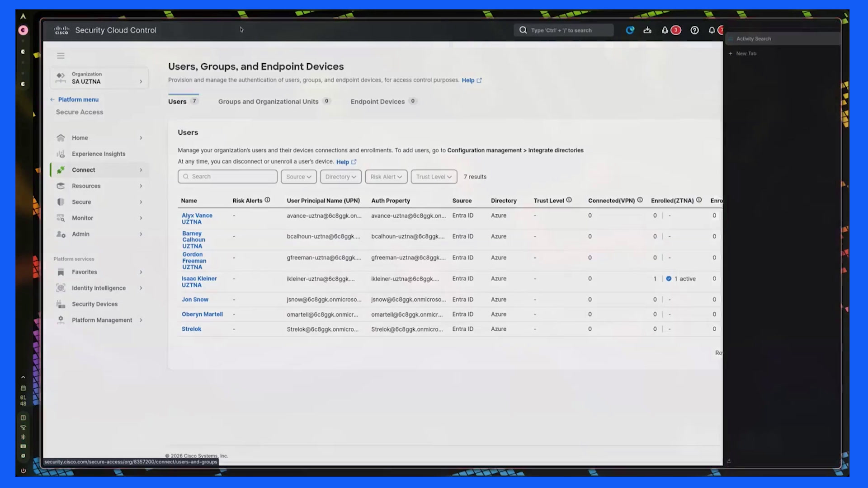Open the downloads tray icon in header

coord(647,30)
